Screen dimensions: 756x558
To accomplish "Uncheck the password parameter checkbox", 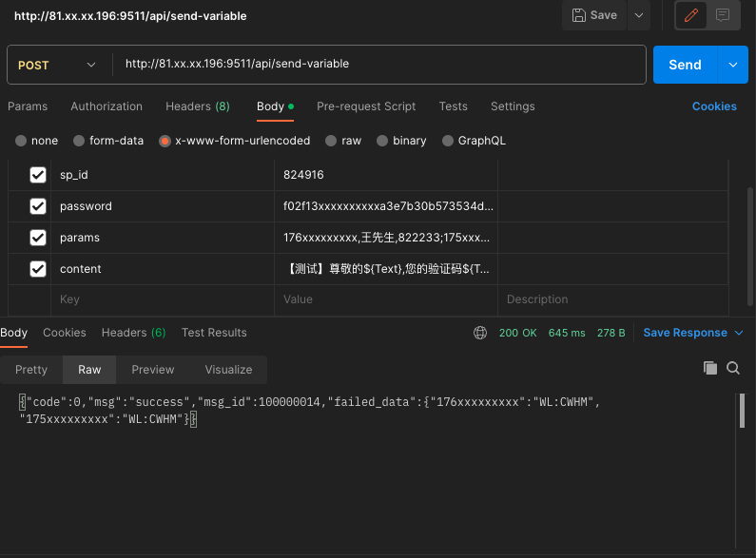I will (38, 206).
